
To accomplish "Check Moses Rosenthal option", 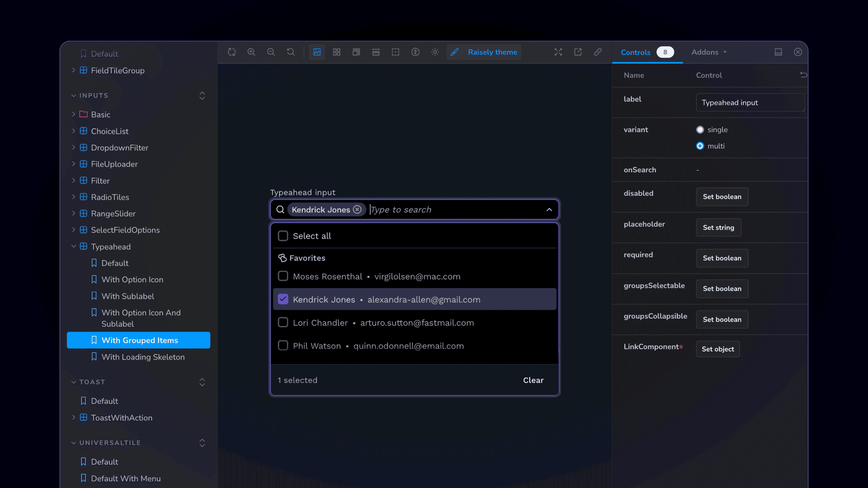I will [x=283, y=276].
